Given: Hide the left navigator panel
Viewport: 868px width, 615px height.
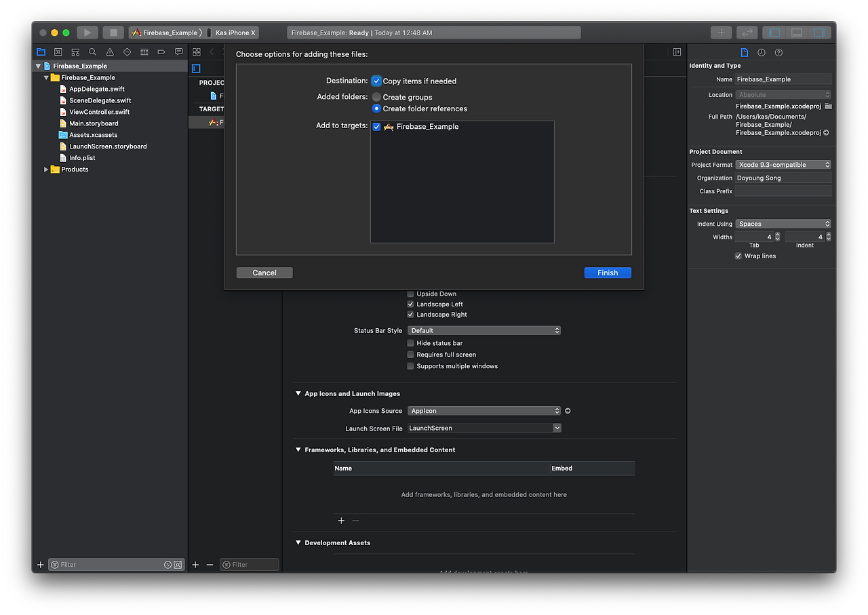Looking at the screenshot, I should pos(774,33).
